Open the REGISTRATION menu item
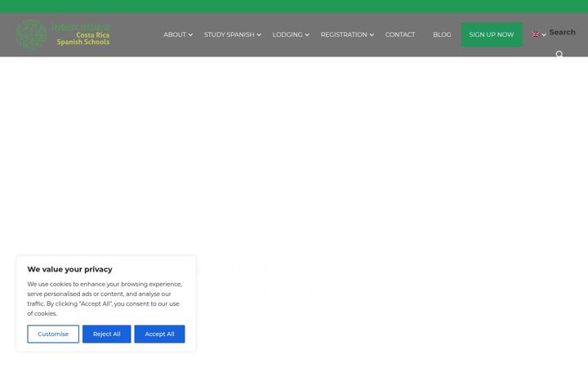Viewport: 588px width, 368px height. (x=344, y=34)
